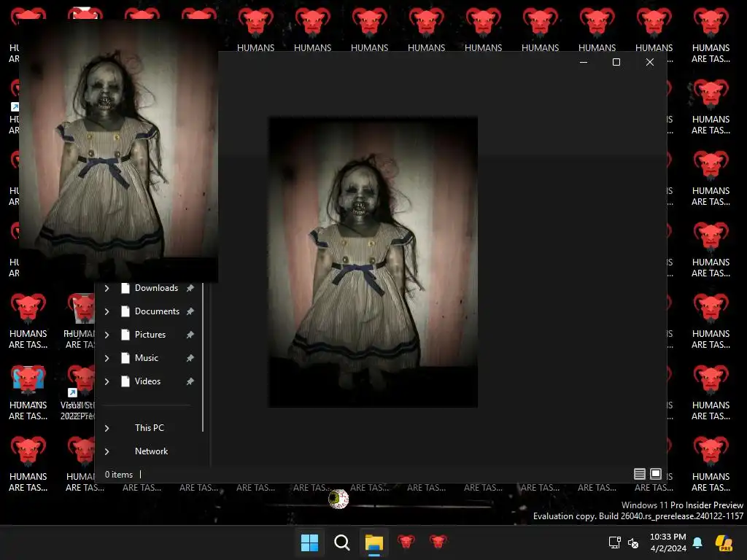Click the pin icon beside Music
The width and height of the screenshot is (747, 560).
coord(190,358)
